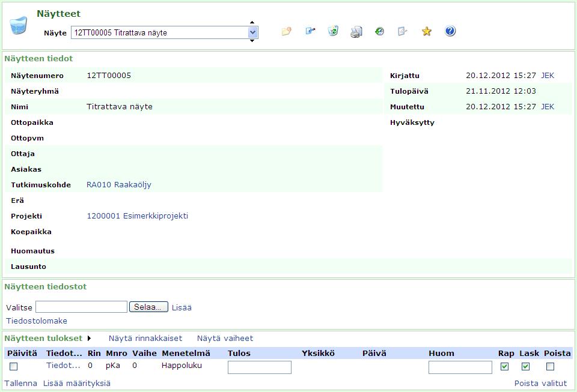Switch to Näytä rinnakkaiset view
This screenshot has height=392, width=577.
pos(147,339)
